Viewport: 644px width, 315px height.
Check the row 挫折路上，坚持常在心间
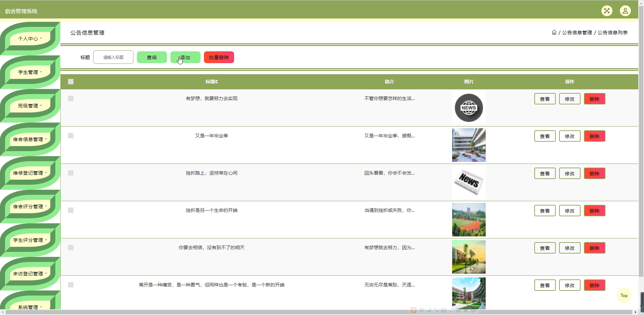tap(71, 173)
